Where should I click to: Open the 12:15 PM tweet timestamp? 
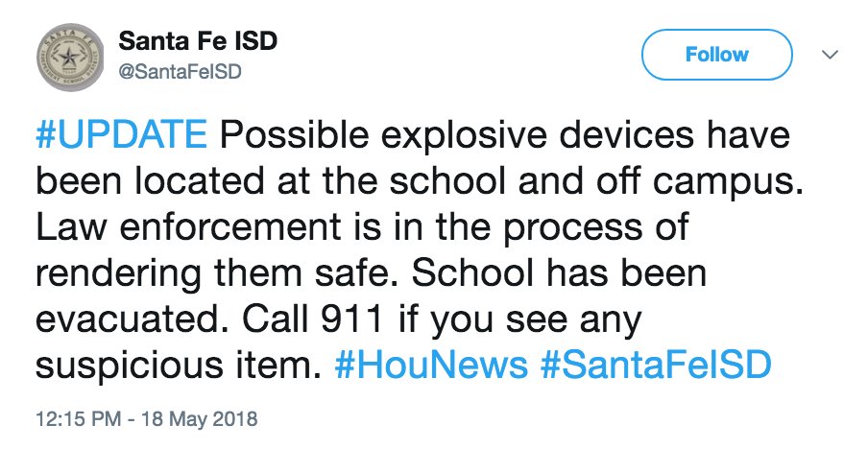point(79,418)
